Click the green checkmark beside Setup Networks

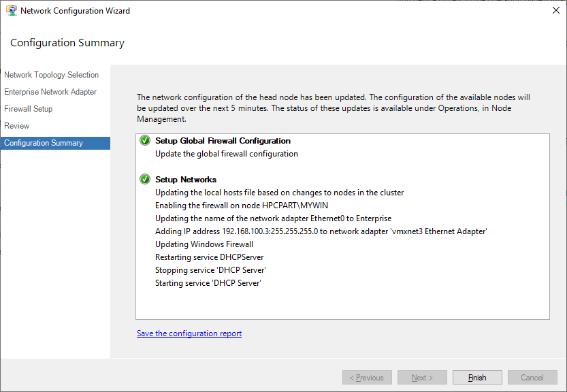pos(145,179)
